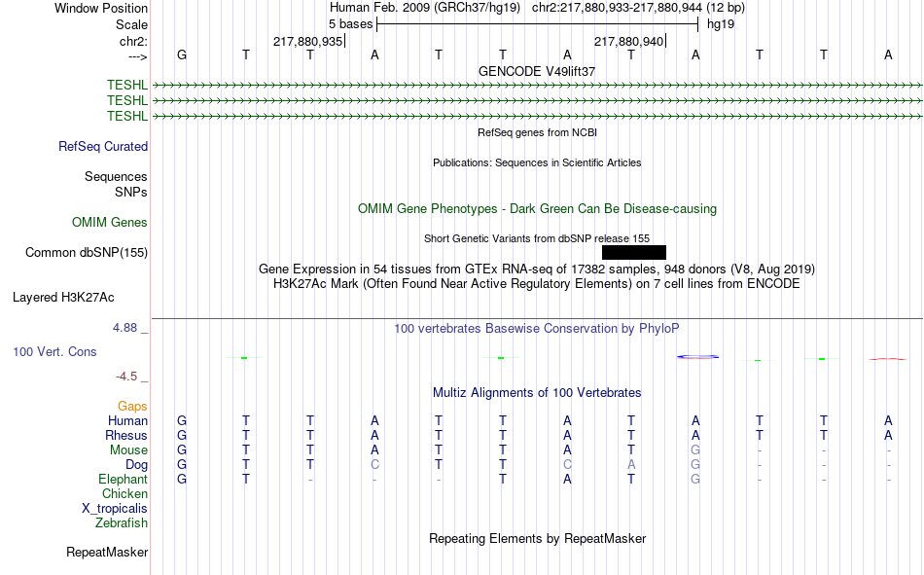The image size is (924, 575).
Task: Select the Zebrafish species label
Action: tap(122, 522)
